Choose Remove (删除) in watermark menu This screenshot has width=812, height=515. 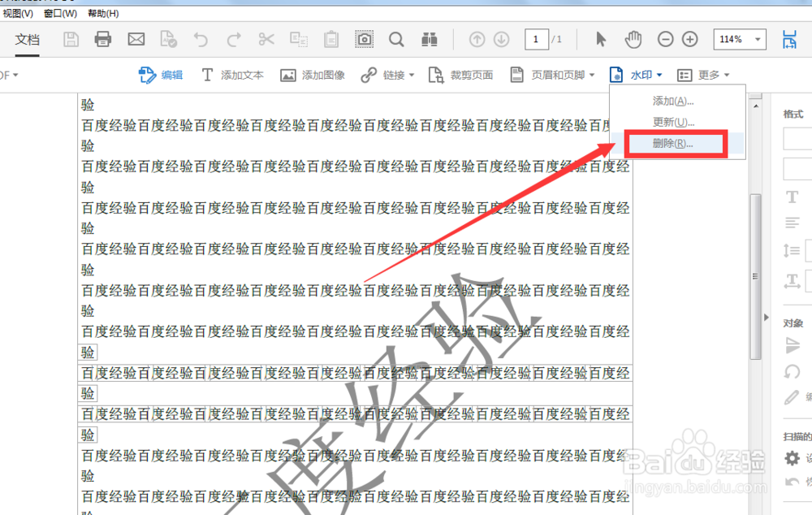click(x=672, y=144)
